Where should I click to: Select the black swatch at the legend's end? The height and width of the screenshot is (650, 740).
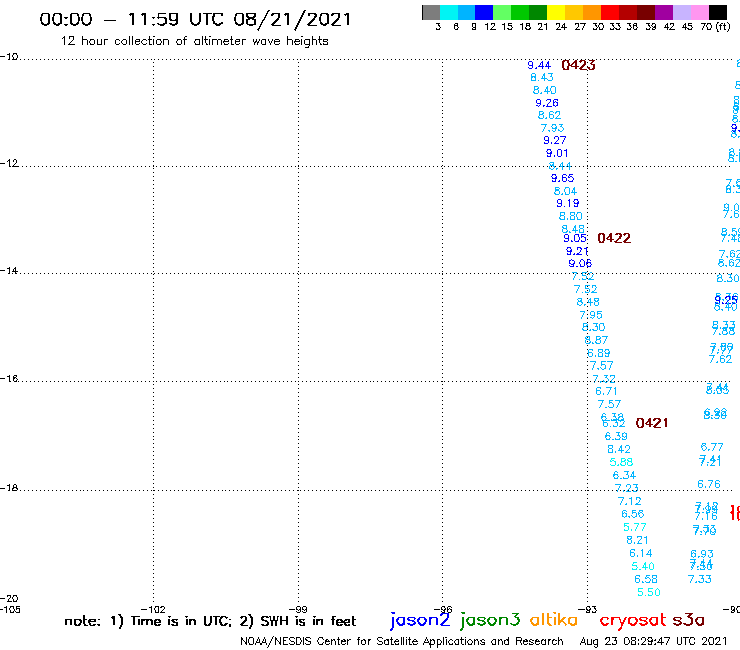click(x=717, y=12)
